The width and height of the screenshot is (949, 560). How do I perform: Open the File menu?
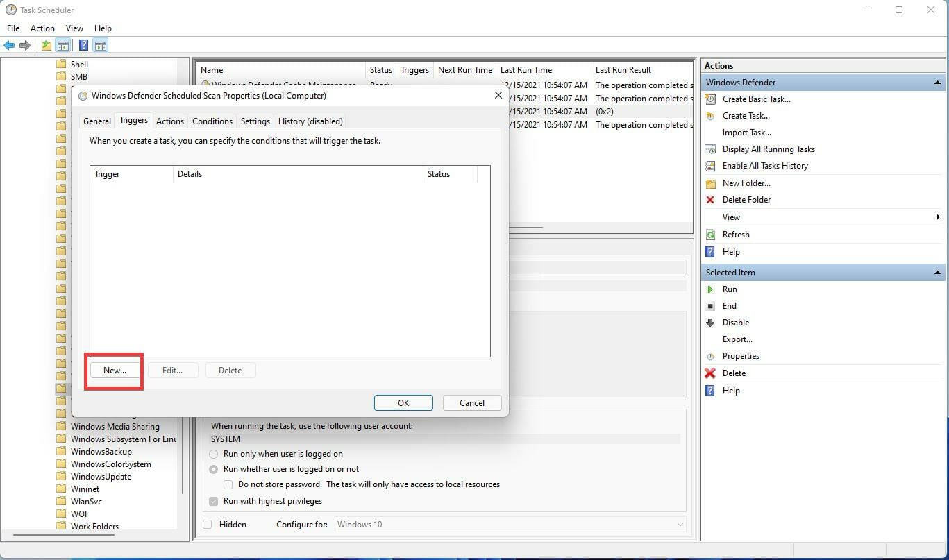(x=13, y=28)
